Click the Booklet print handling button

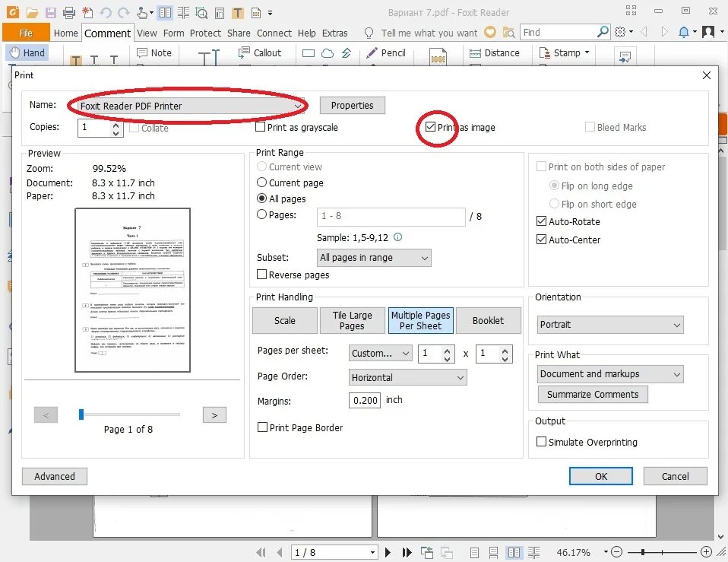(x=488, y=320)
